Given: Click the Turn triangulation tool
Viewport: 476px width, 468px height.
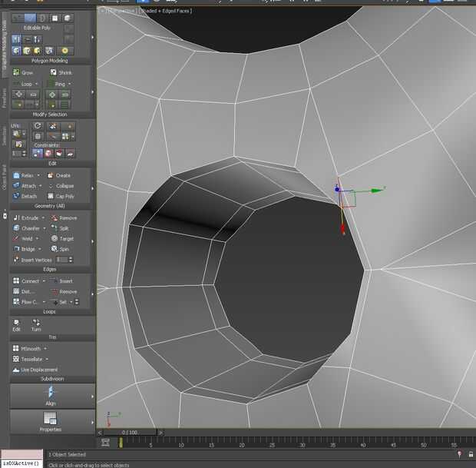Looking at the screenshot, I should [36, 324].
